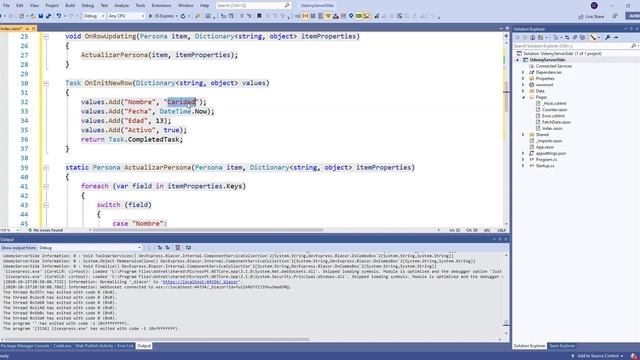Click the localhost _blazor link in Output

click(x=200, y=282)
